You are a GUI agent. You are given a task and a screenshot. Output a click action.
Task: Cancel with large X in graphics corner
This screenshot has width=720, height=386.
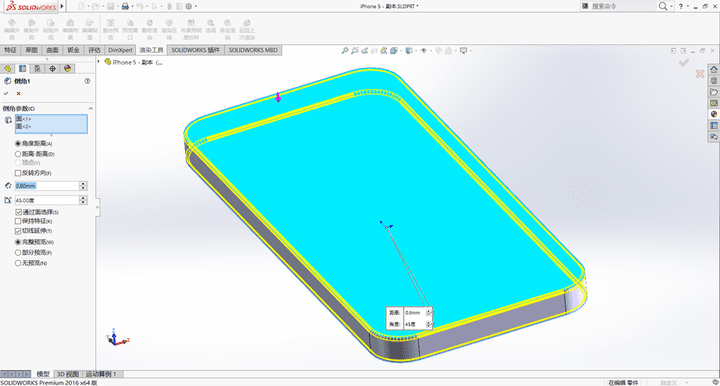[x=700, y=73]
